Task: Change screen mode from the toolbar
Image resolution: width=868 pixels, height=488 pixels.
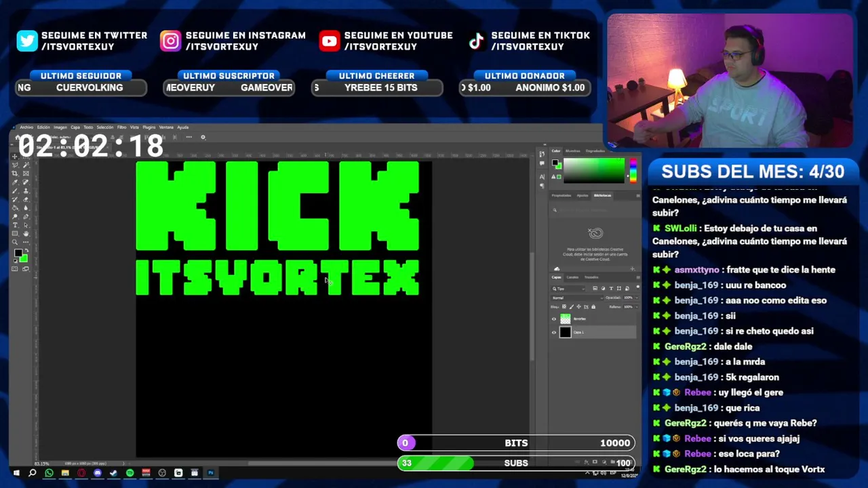Action: pos(25,268)
